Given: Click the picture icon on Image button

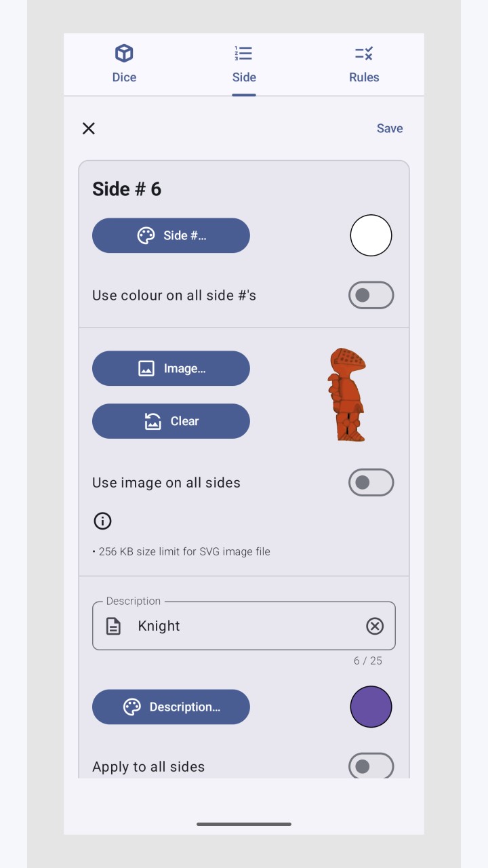Looking at the screenshot, I should (x=146, y=368).
